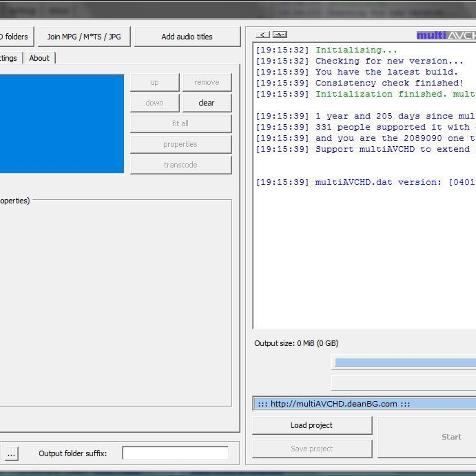The width and height of the screenshot is (476, 476).
Task: Switch to the Settings tab
Action: [9, 58]
